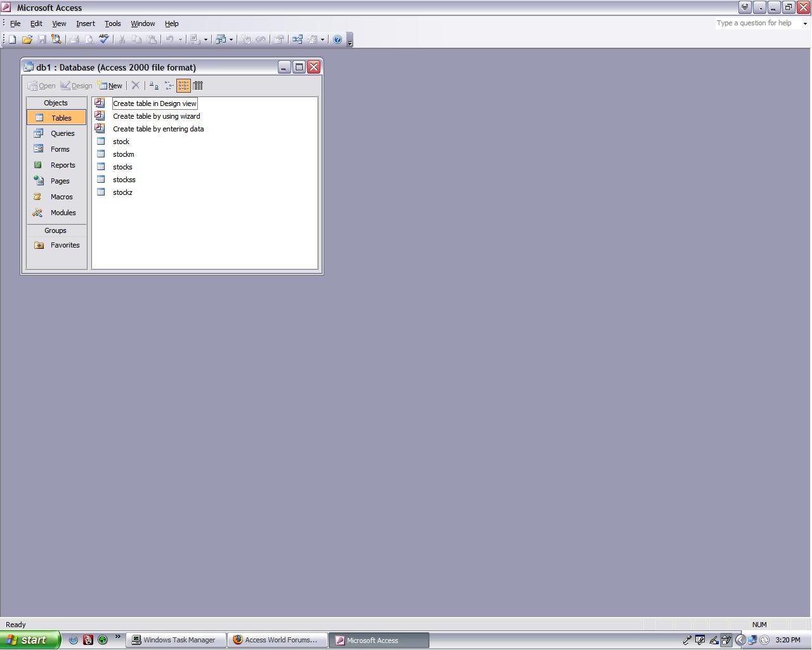Open the View menu
The image size is (812, 650).
coord(59,23)
